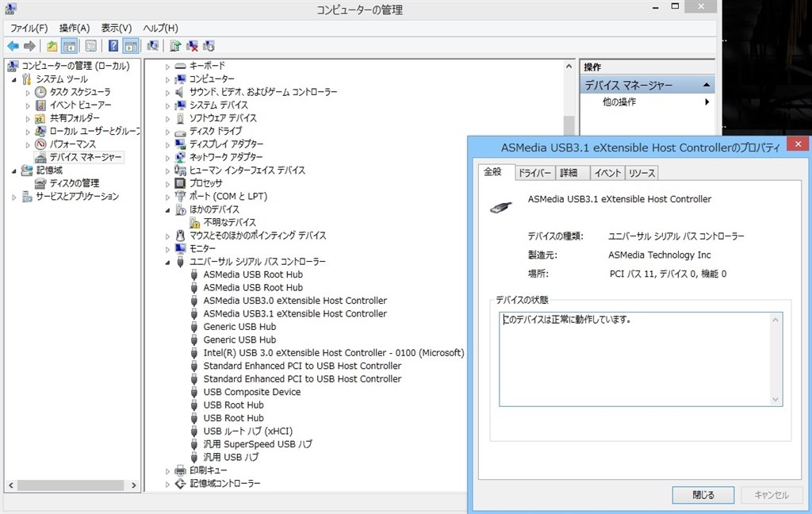
Task: Select Intel(R) USB 3.0 eXtensible Host Controller
Action: (x=334, y=353)
